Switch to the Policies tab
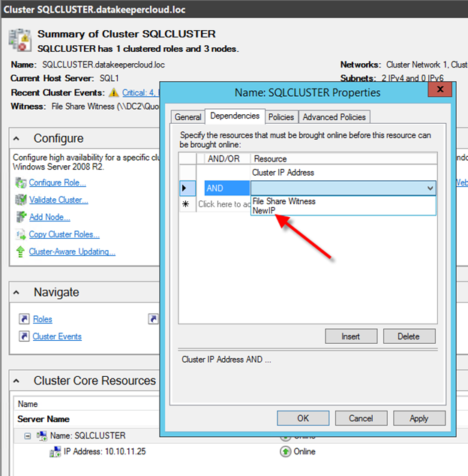468x476 pixels. coord(280,117)
